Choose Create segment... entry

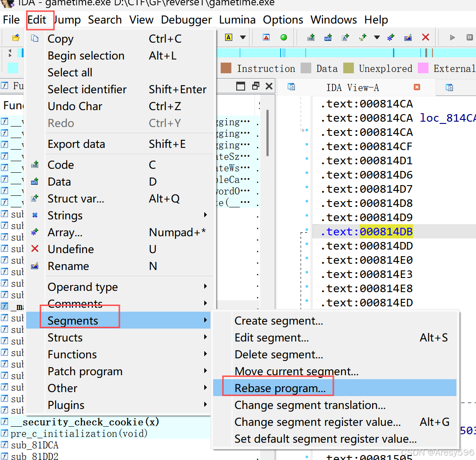[x=334, y=320]
